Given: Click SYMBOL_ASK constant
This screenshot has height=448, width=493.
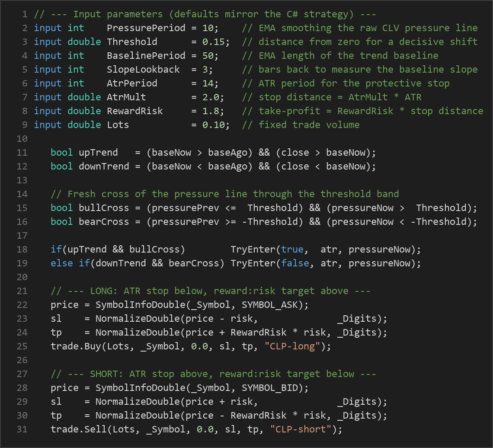Looking at the screenshot, I should tap(269, 304).
